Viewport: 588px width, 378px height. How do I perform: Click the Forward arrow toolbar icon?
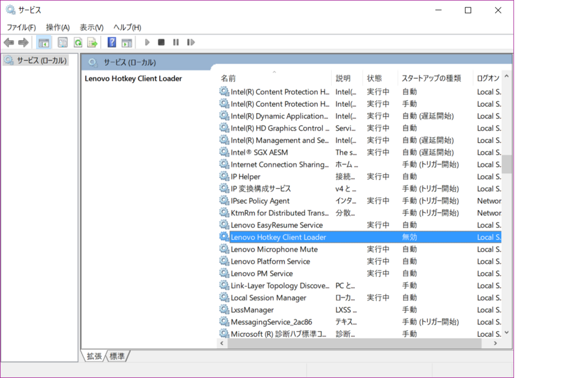click(23, 42)
